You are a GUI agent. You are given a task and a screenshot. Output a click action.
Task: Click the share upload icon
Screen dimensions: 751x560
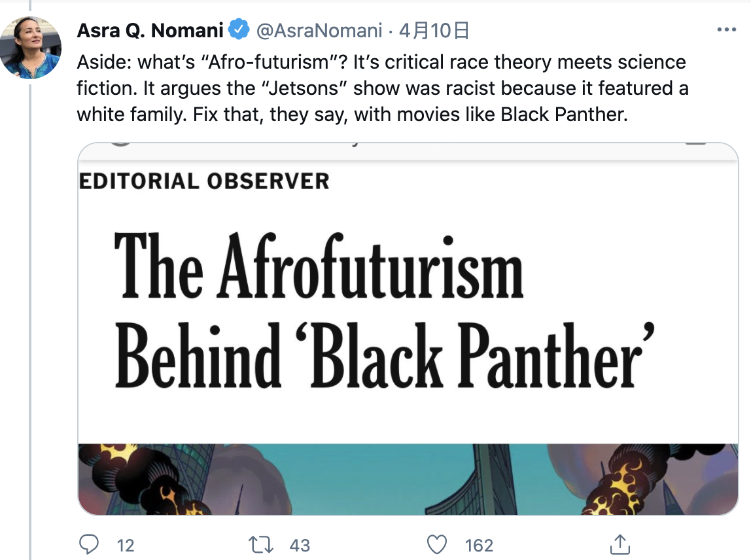619,544
